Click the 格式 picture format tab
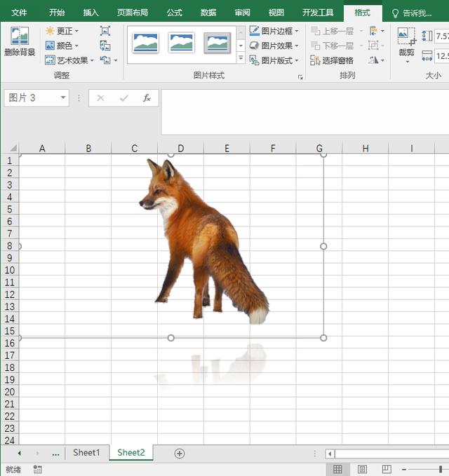The image size is (449, 476). click(x=363, y=13)
